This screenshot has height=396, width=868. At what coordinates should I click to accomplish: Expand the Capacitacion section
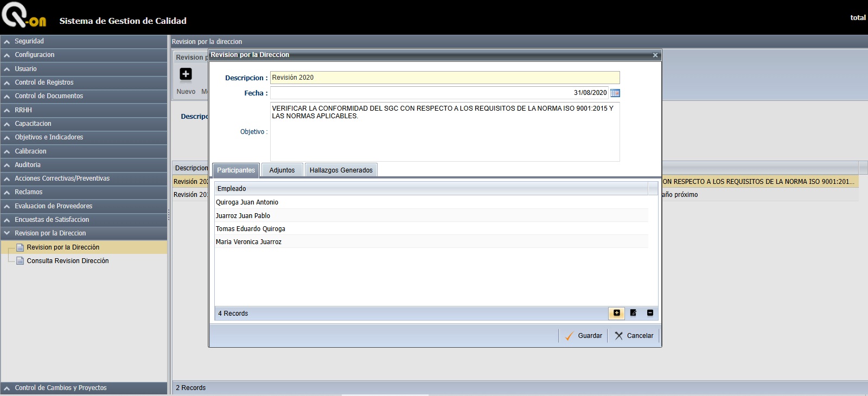tap(84, 124)
